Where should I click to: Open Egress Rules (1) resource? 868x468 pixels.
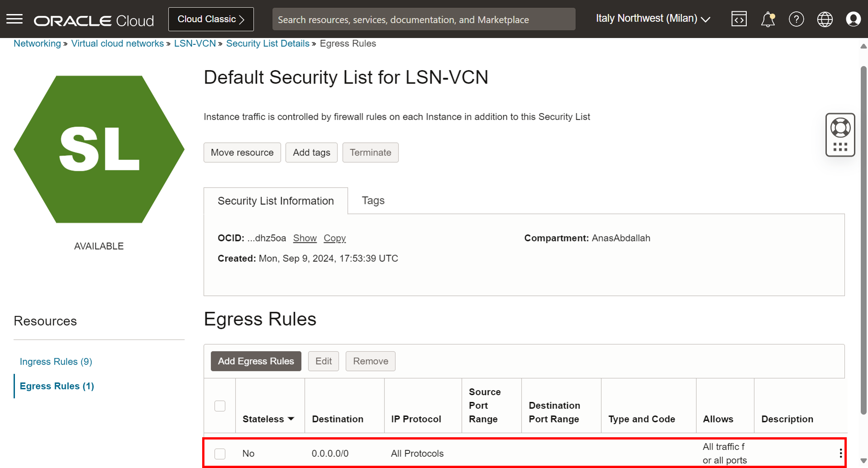(57, 386)
